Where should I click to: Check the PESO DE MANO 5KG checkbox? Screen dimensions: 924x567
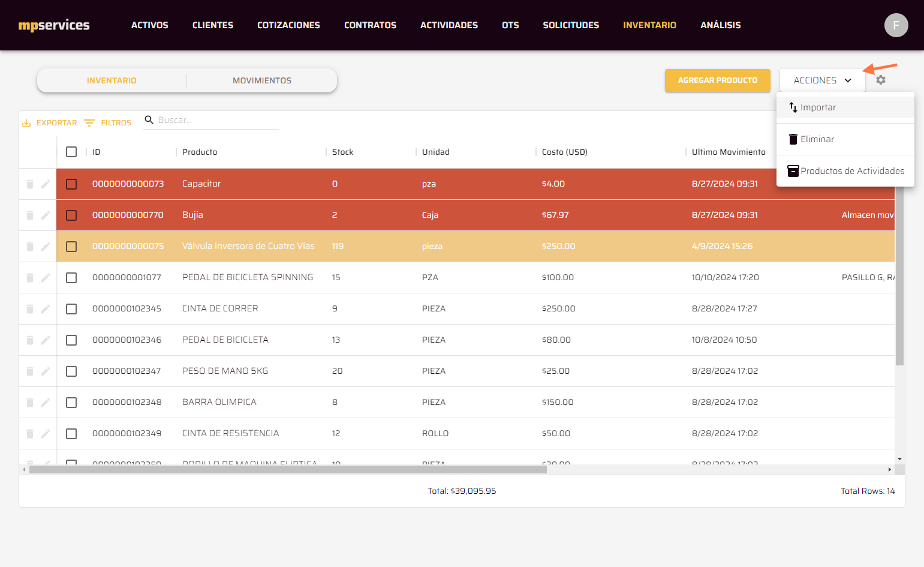(x=71, y=371)
